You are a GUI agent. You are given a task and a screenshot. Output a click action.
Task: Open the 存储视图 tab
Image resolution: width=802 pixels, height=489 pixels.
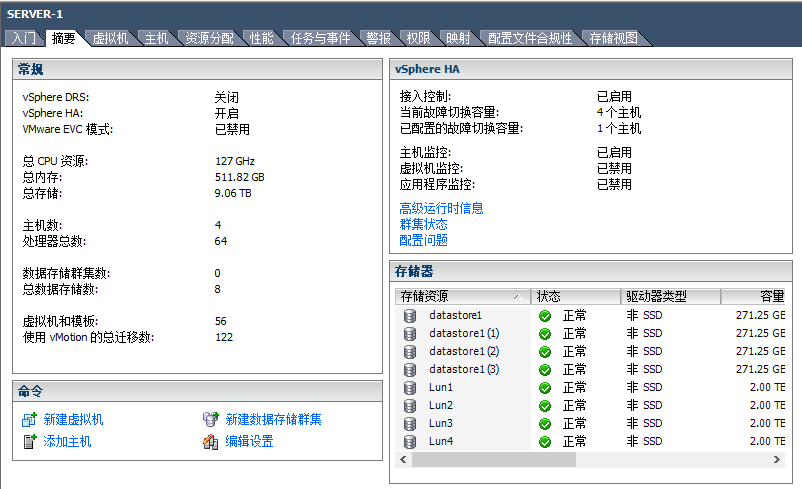coord(613,38)
